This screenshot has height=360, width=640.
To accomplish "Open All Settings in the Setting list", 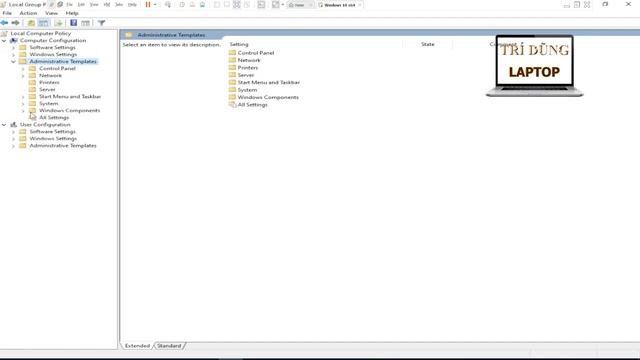I will tap(252, 104).
